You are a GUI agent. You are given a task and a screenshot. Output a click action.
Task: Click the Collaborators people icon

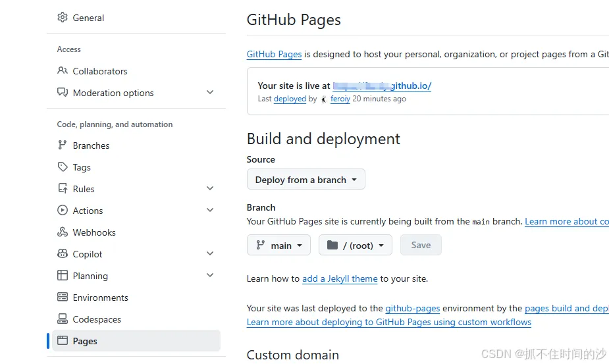click(62, 70)
